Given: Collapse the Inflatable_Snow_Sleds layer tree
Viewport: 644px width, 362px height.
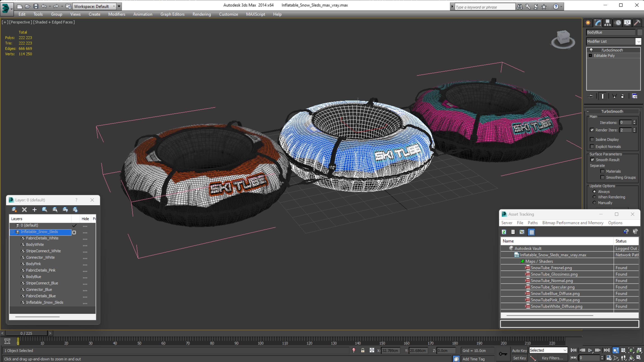Looking at the screenshot, I should [12, 232].
